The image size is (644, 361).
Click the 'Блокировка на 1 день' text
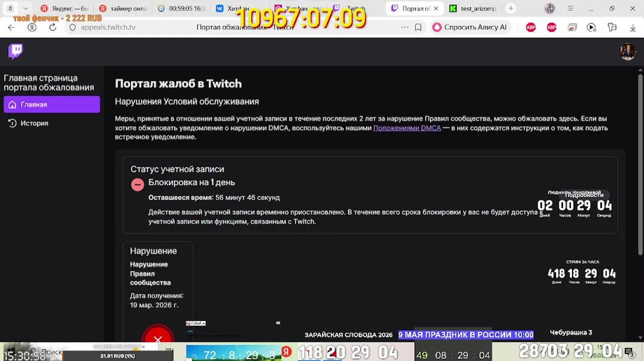pyautogui.click(x=192, y=183)
